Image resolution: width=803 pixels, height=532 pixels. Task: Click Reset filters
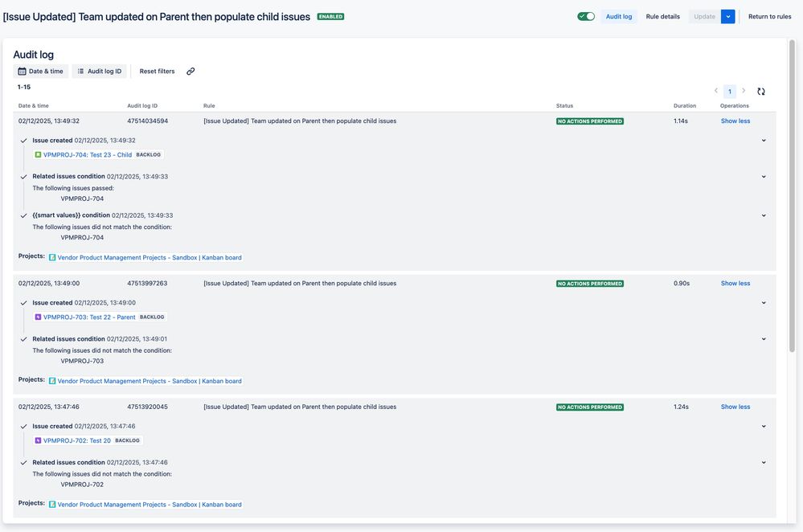tap(157, 72)
